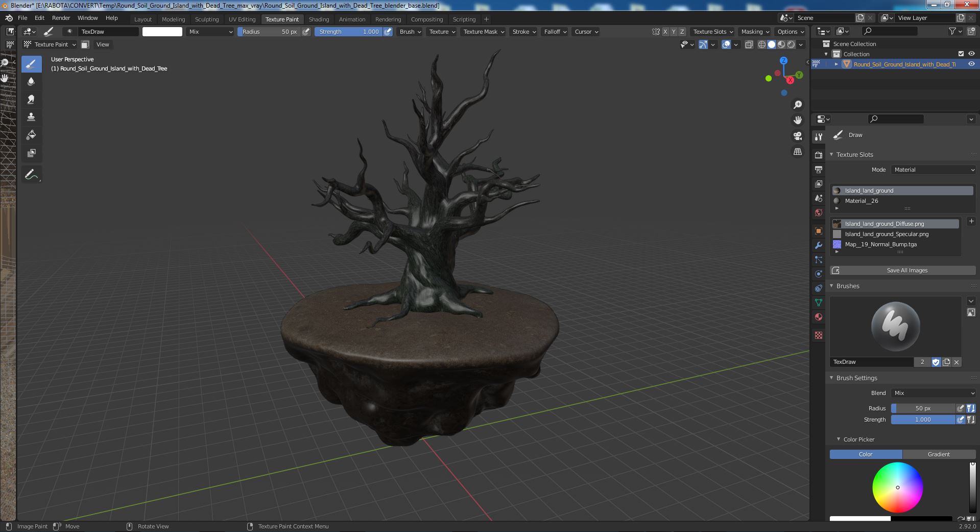
Task: Open the Texture Paint mode dropdown
Action: [x=50, y=44]
